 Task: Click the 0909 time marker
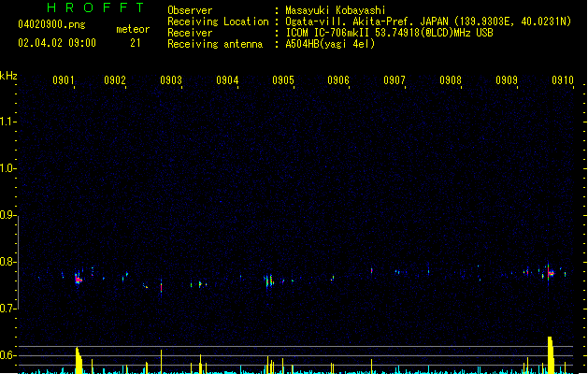click(507, 80)
